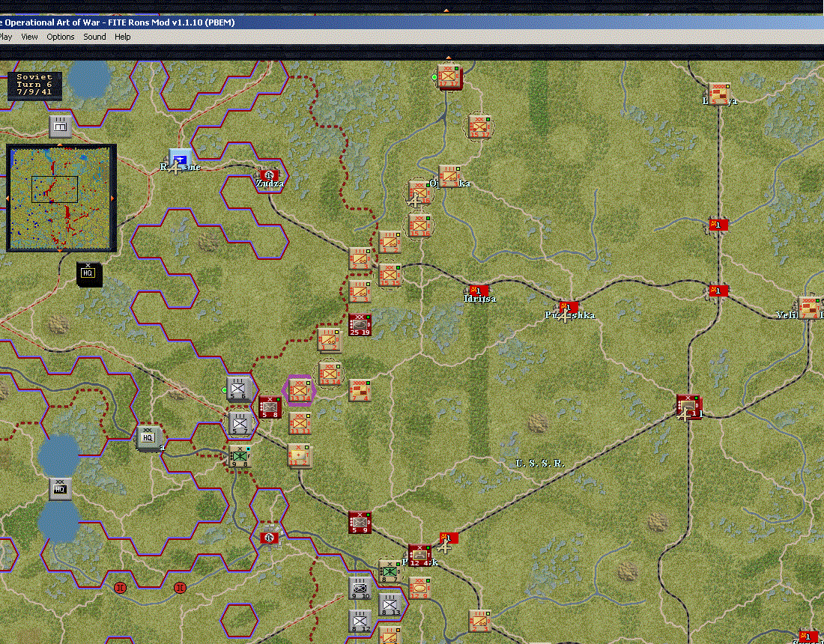Click the minimap's top scroll arrow
Image resolution: width=824 pixels, height=644 pixels.
coord(60,145)
